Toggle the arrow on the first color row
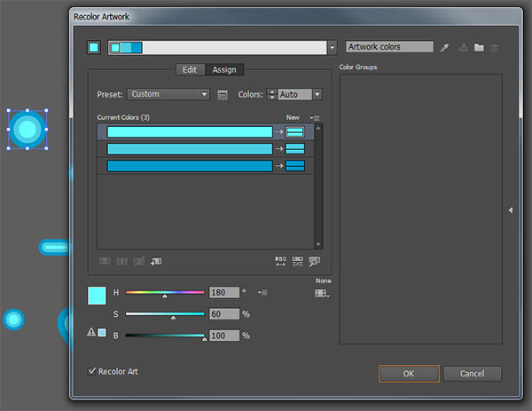This screenshot has height=411, width=532. 278,132
